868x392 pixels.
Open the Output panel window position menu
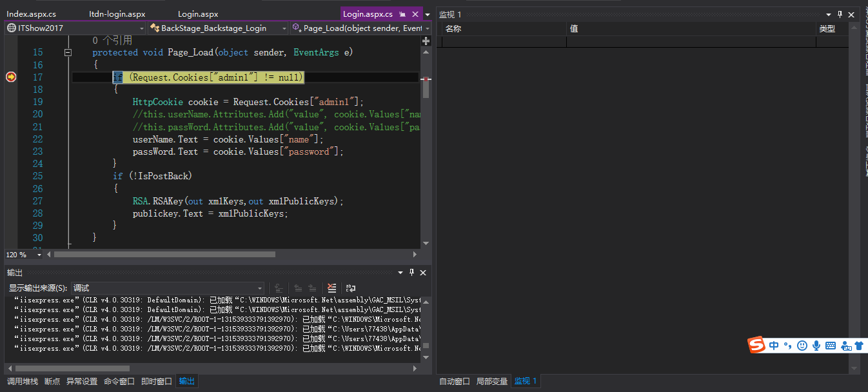tap(400, 273)
